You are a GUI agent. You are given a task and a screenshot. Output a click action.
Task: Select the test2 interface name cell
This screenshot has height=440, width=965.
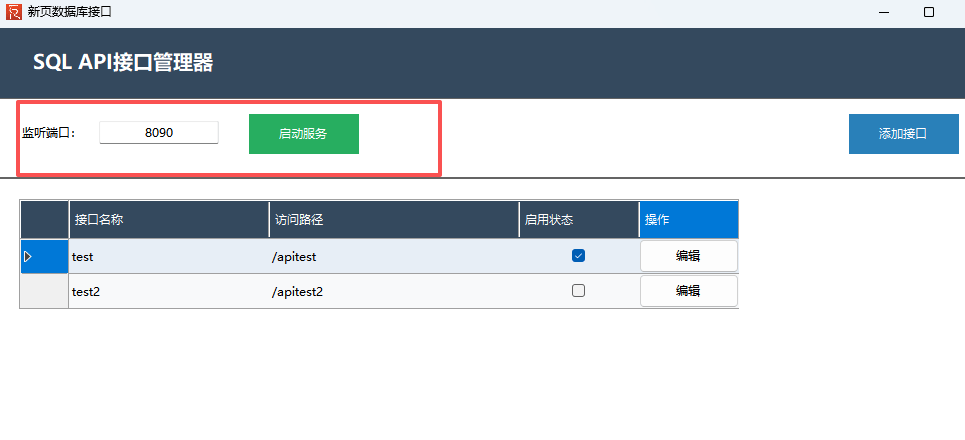[168, 291]
